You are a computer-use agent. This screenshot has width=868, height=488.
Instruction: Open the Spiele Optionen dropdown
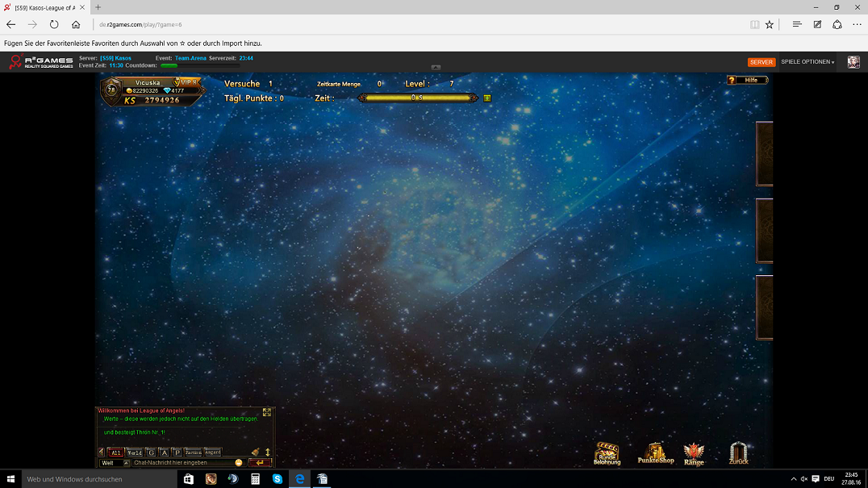(x=807, y=62)
